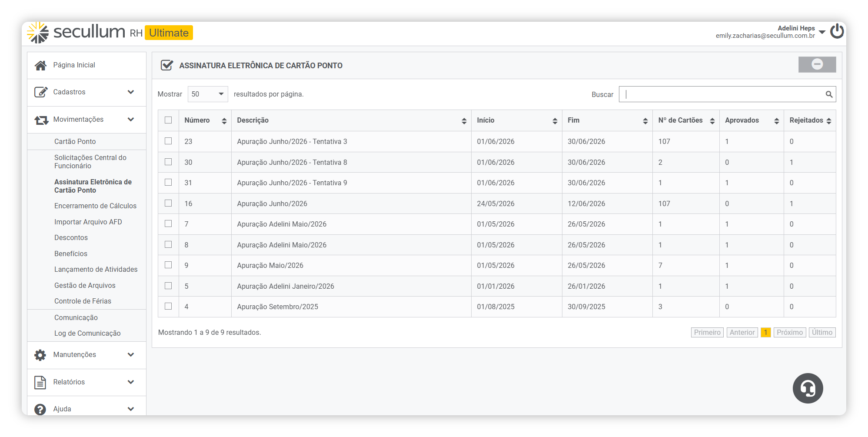
Task: Open Solicitações Central do Funcionário
Action: pos(90,162)
